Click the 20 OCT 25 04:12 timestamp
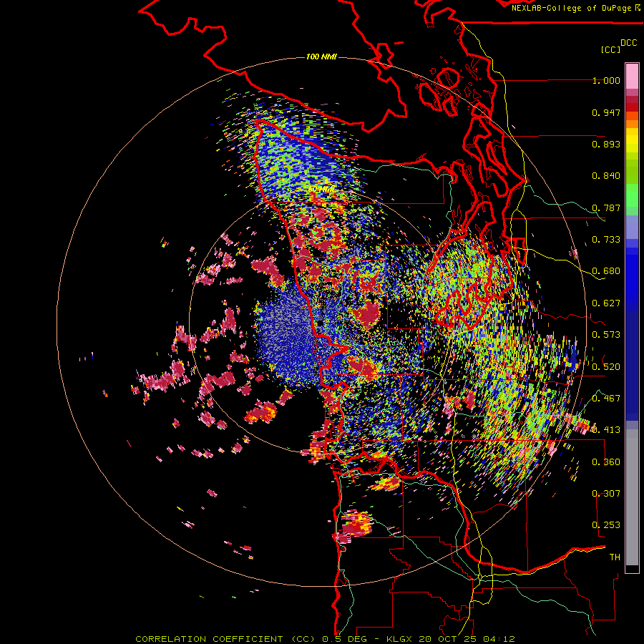The image size is (644, 644). 467,639
